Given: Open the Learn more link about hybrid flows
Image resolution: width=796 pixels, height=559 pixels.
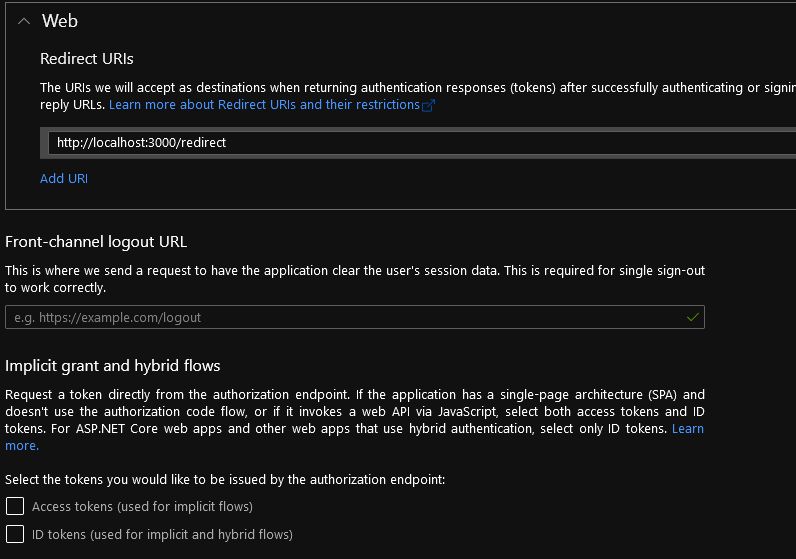Looking at the screenshot, I should tap(687, 429).
